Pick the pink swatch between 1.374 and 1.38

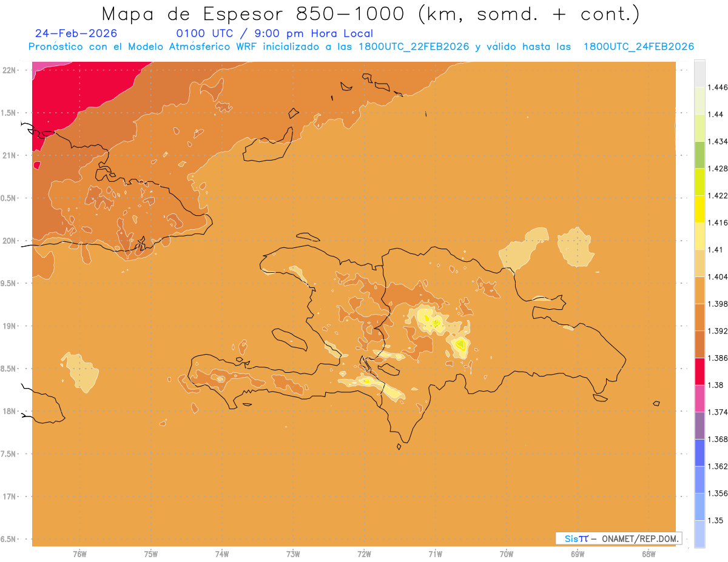click(699, 398)
